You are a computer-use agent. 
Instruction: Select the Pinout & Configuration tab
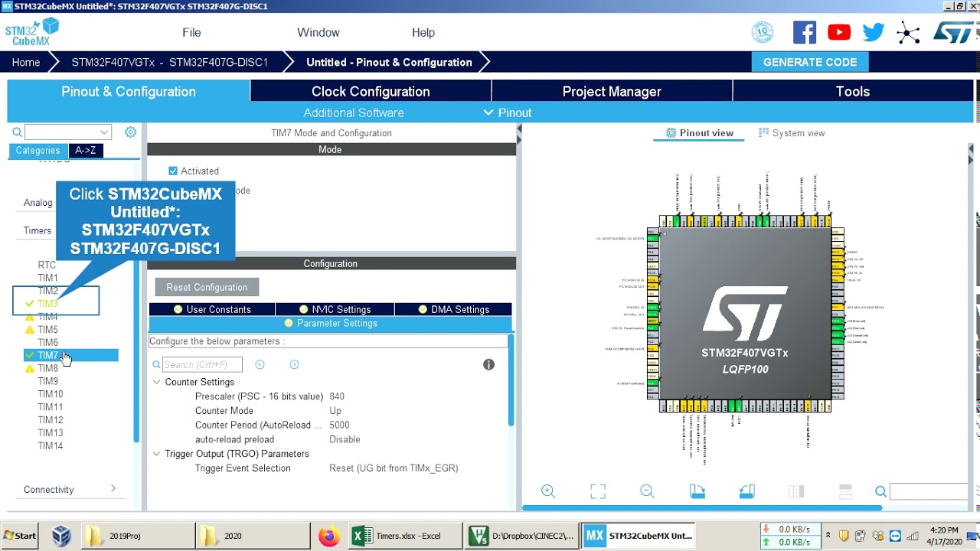click(x=129, y=91)
